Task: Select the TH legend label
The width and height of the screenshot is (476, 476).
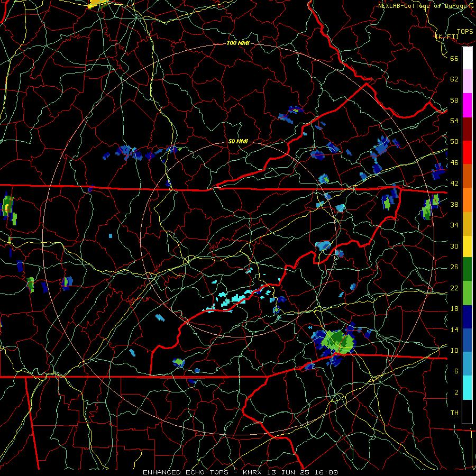Action: [x=454, y=413]
